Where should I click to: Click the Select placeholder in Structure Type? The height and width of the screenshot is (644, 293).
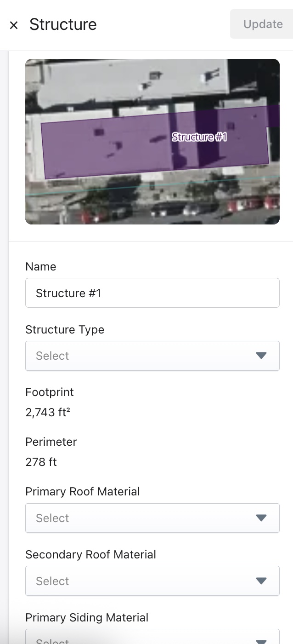pyautogui.click(x=52, y=356)
